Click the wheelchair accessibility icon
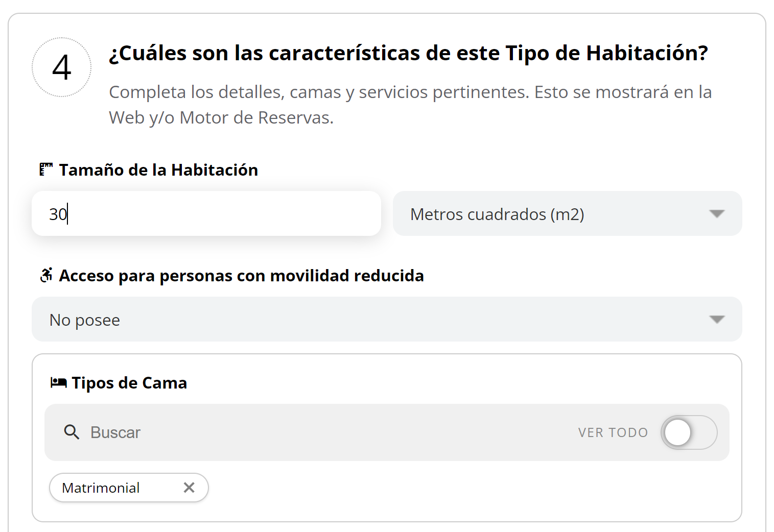This screenshot has width=774, height=532. [46, 275]
